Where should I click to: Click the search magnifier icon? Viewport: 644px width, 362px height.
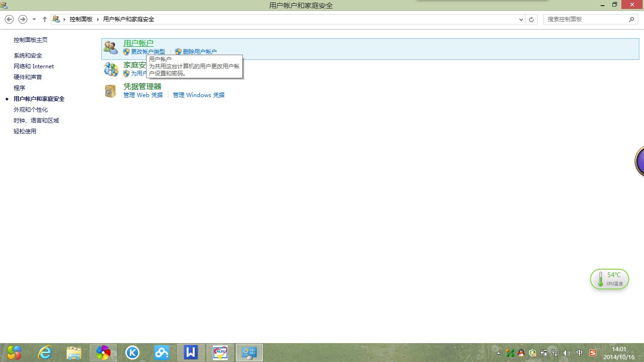(632, 19)
